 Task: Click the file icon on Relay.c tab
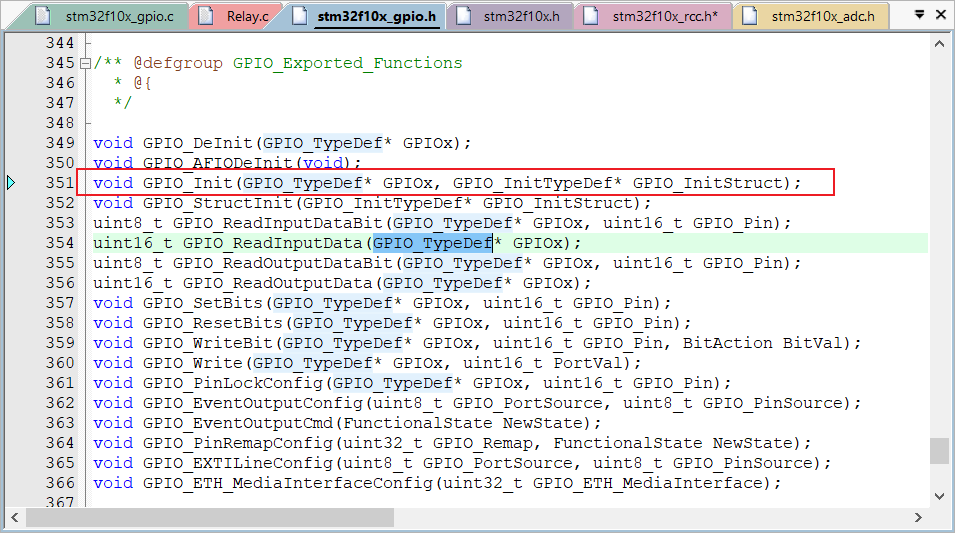[x=206, y=16]
